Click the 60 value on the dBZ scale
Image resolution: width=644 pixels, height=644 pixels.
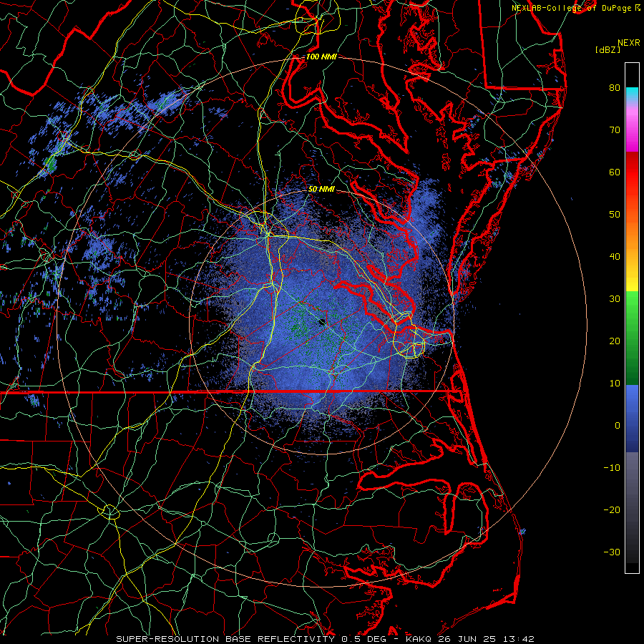pyautogui.click(x=615, y=172)
